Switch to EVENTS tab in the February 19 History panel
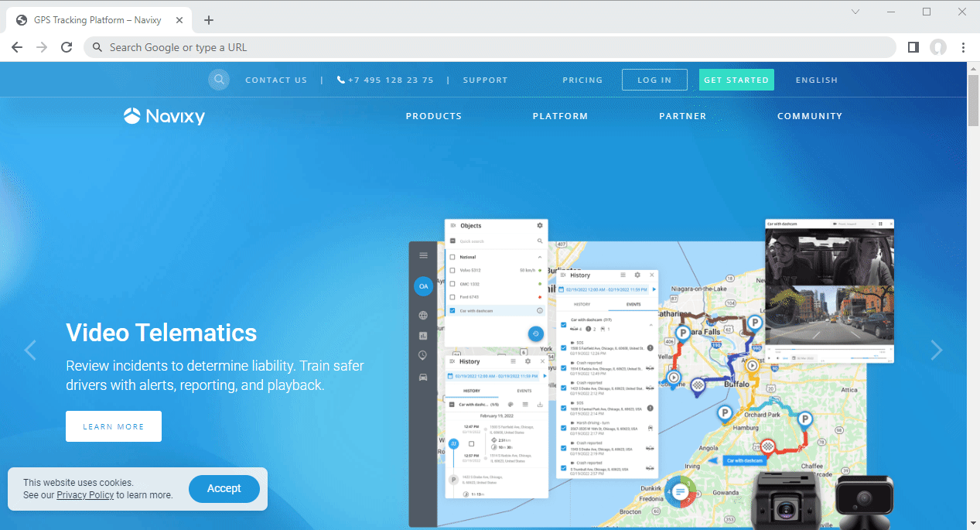The width and height of the screenshot is (980, 530). (x=524, y=391)
